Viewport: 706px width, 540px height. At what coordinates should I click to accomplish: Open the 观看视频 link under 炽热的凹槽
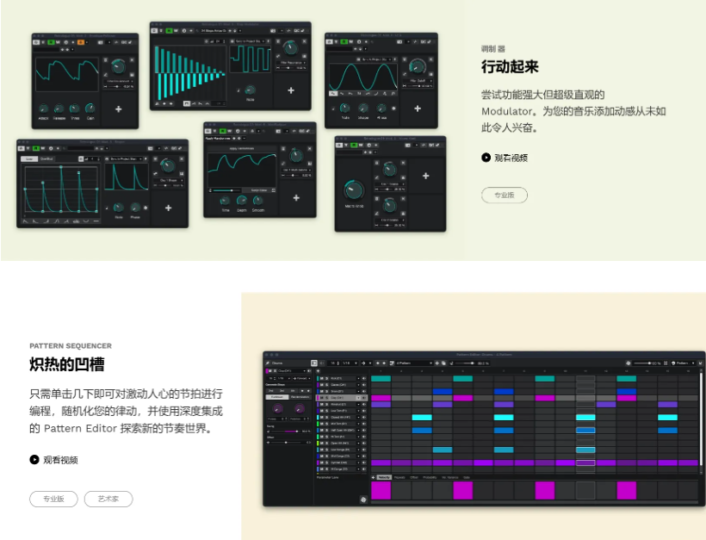coord(60,460)
